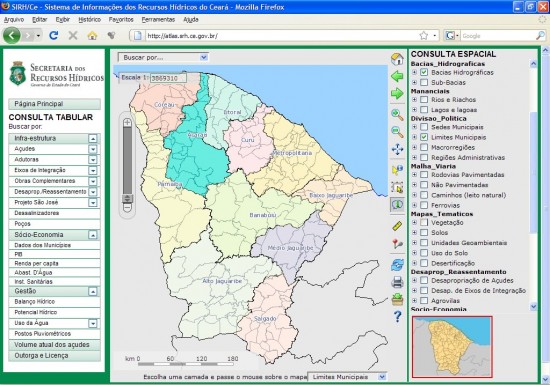Open the Buscar por dropdown
This screenshot has width=550, height=385.
tap(163, 57)
